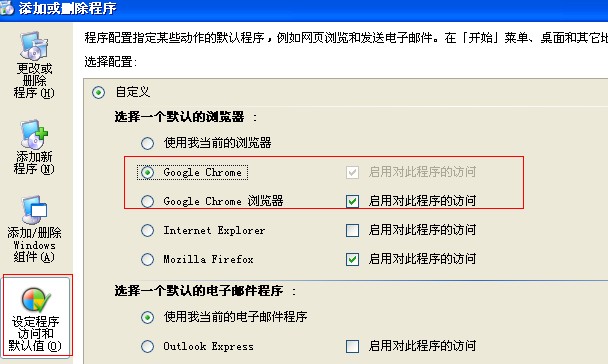Viewport: 608px width, 364px height.
Task: Select Google Chrome 浏览器 radio option
Action: point(147,201)
